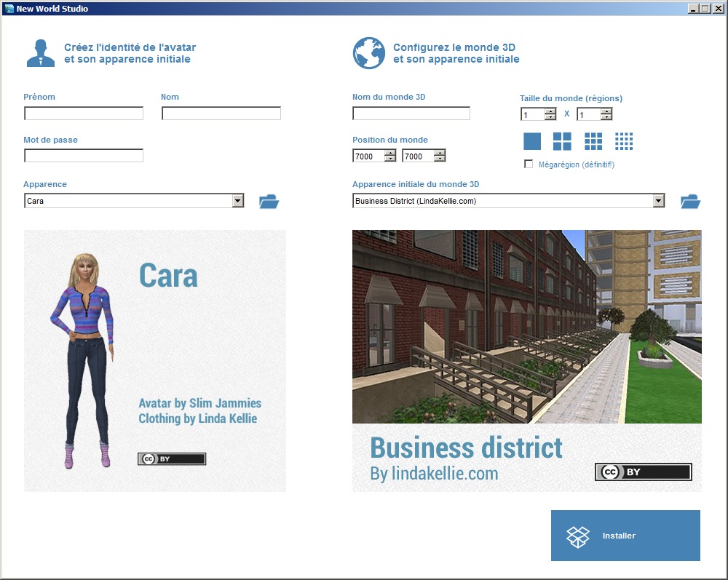This screenshot has width=728, height=580.
Task: Minimize the New World Studio window
Action: tap(693, 8)
